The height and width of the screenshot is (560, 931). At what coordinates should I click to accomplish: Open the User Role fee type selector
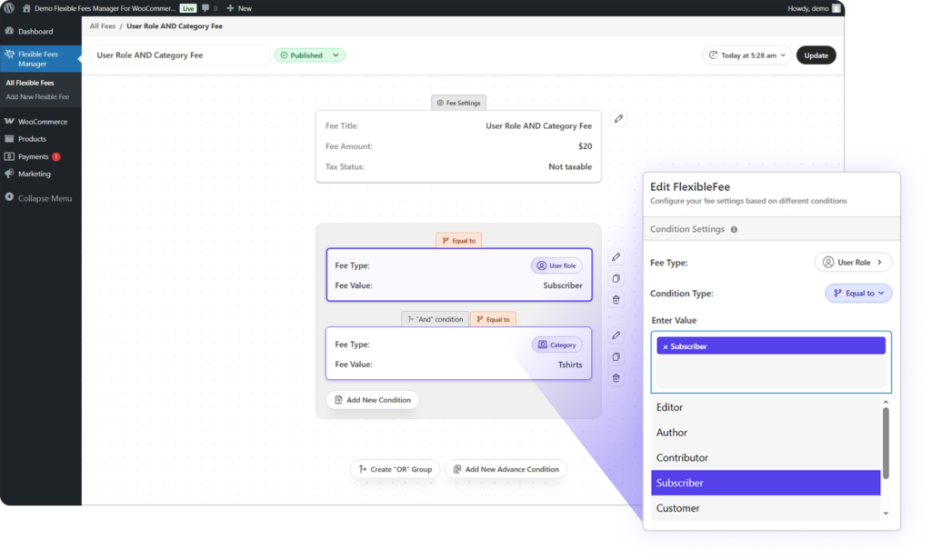853,263
